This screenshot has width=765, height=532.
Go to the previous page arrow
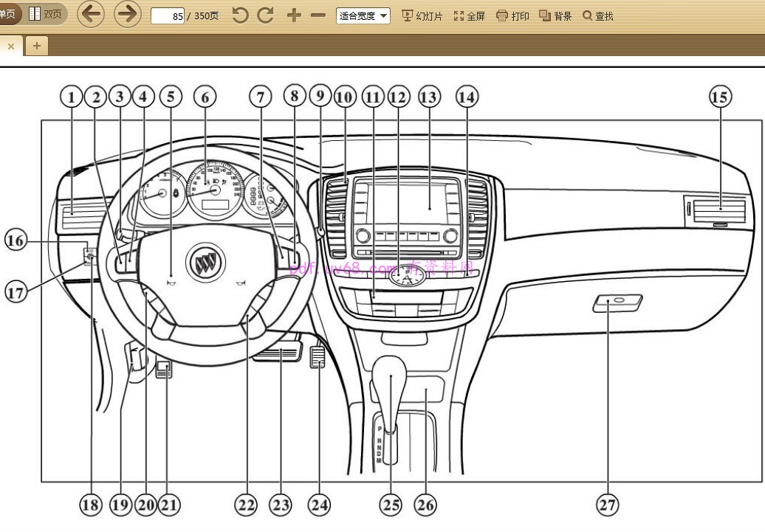(x=91, y=15)
